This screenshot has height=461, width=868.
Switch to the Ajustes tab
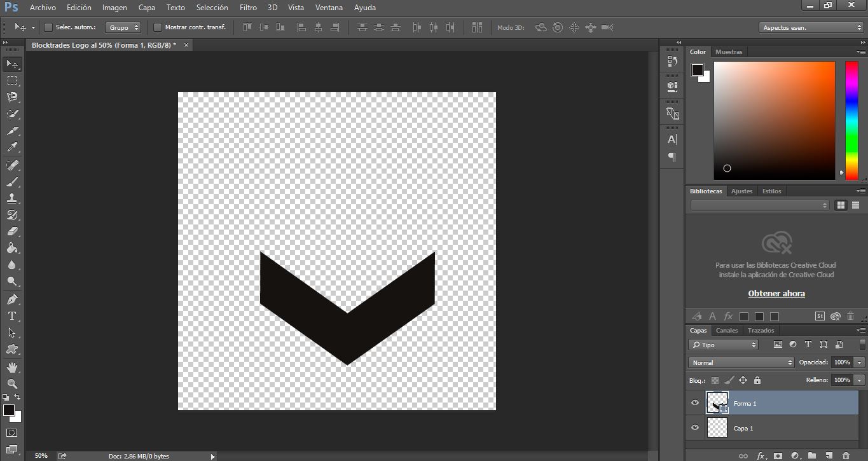[x=741, y=191]
